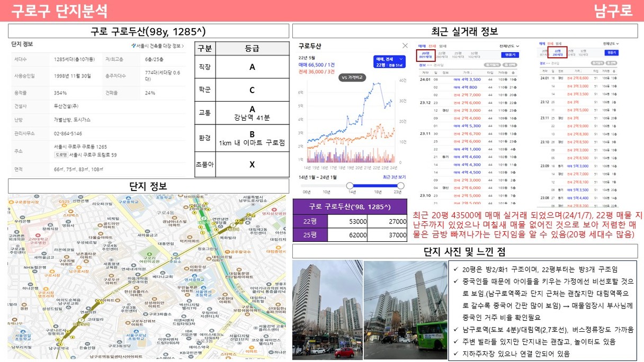644x362 pixels.
Task: Grab the left handle of the year range slider
Action: [350, 185]
